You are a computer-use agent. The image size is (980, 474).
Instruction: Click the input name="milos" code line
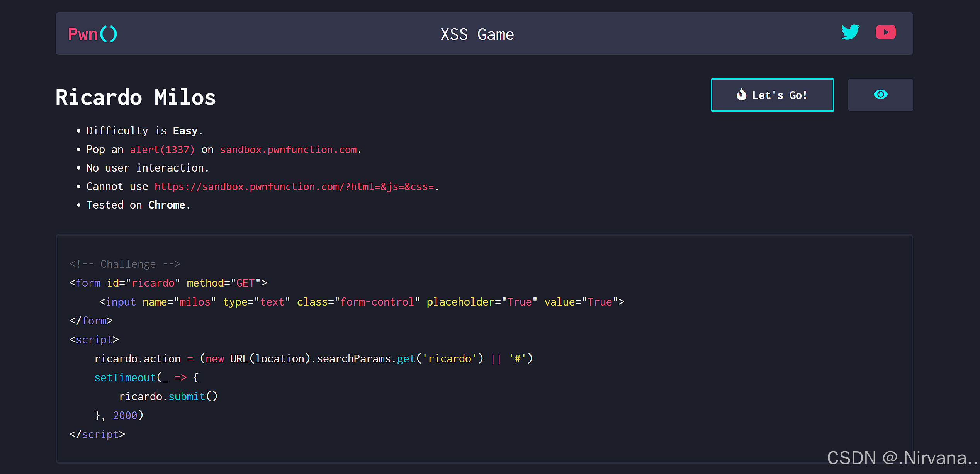tap(362, 302)
